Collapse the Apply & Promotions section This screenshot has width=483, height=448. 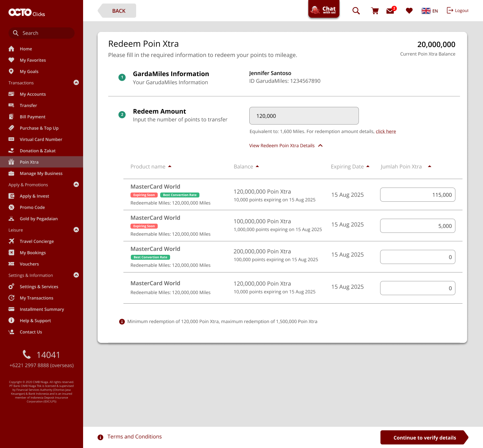click(x=76, y=184)
